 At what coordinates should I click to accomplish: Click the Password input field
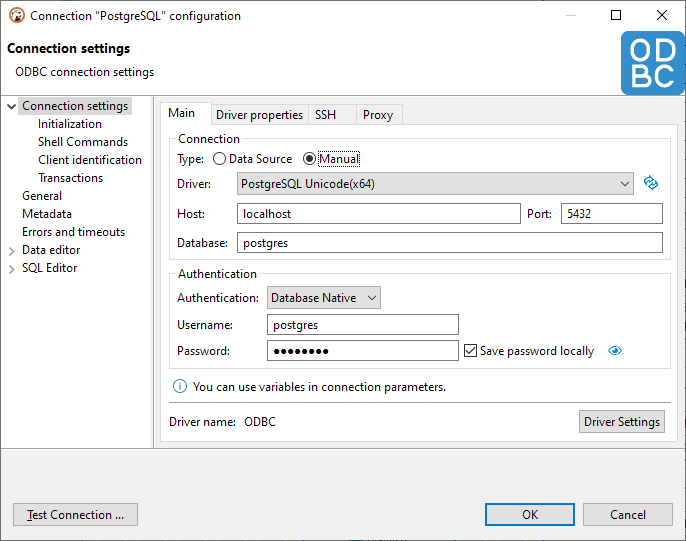363,351
